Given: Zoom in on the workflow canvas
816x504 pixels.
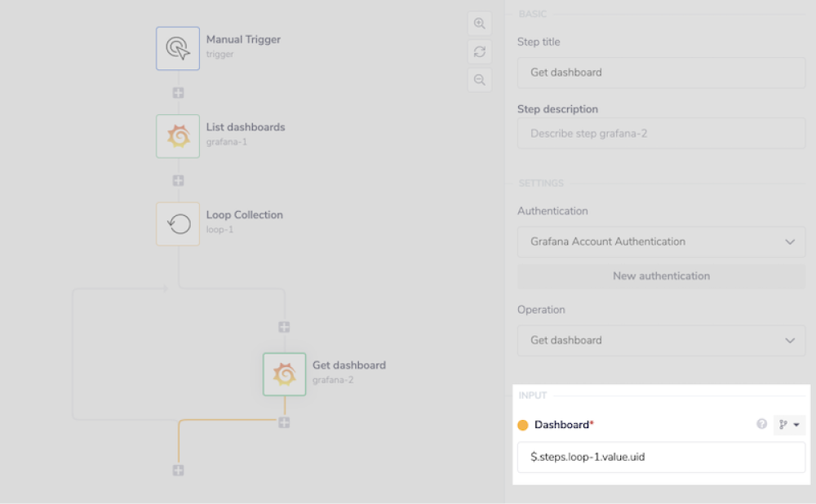Looking at the screenshot, I should [480, 23].
